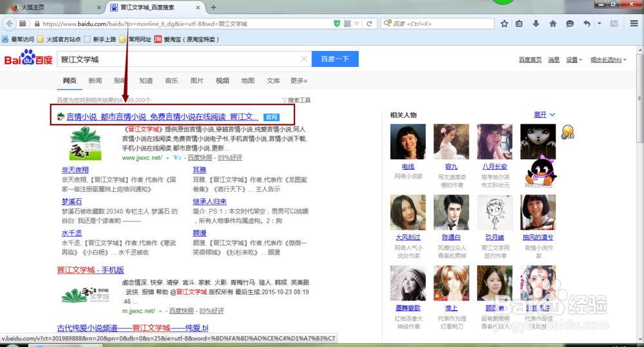Click the screenshot picture toolbar icon

pyautogui.click(x=614, y=24)
